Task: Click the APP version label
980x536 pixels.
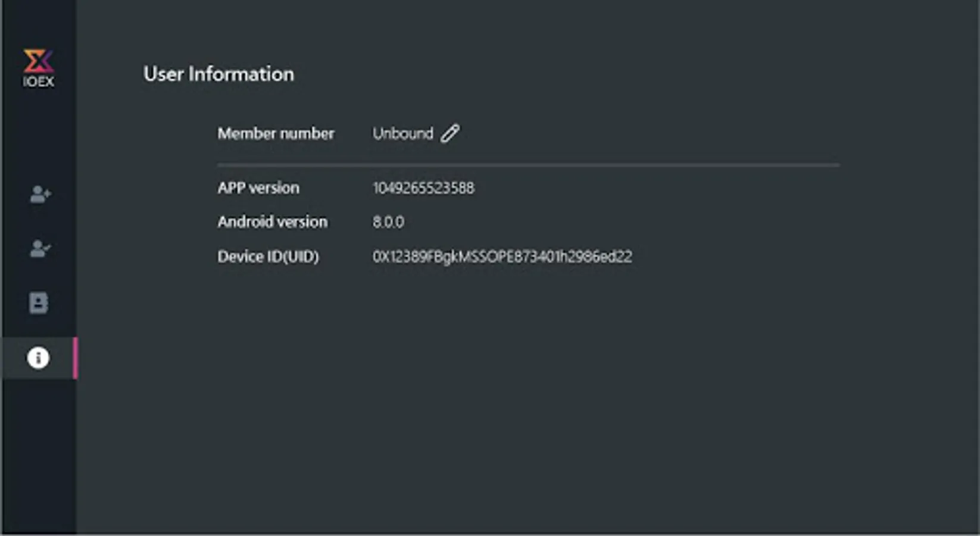Action: (x=258, y=188)
